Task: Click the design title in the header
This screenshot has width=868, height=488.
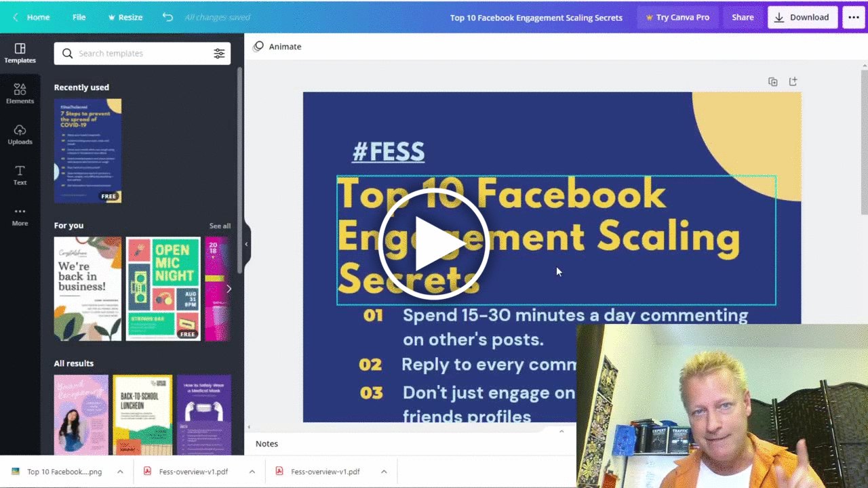Action: point(536,18)
